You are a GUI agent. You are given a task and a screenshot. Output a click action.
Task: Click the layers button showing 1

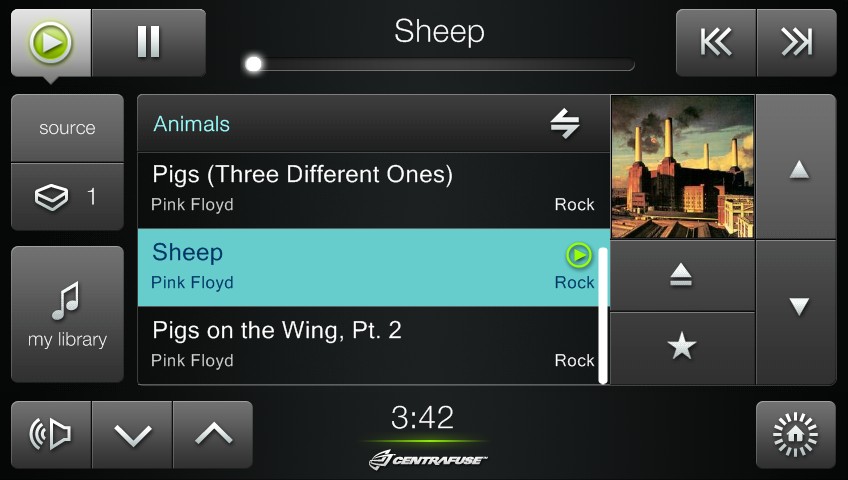coord(67,197)
